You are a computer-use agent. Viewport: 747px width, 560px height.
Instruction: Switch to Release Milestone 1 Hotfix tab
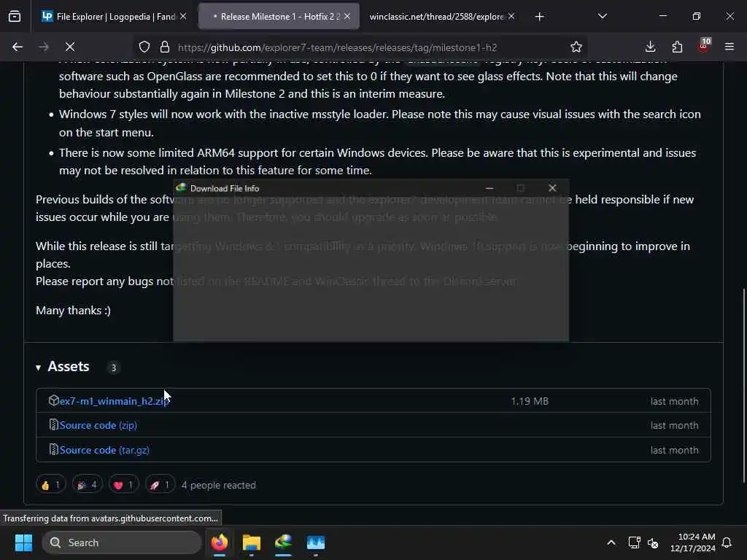click(x=279, y=17)
